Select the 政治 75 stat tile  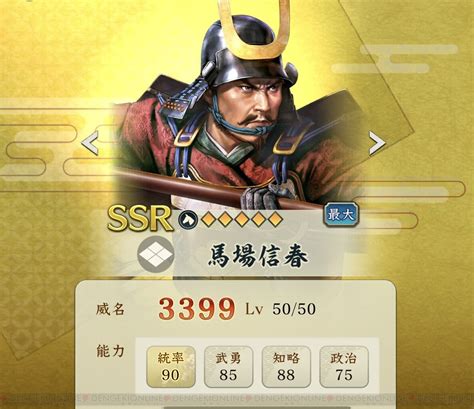coord(344,367)
